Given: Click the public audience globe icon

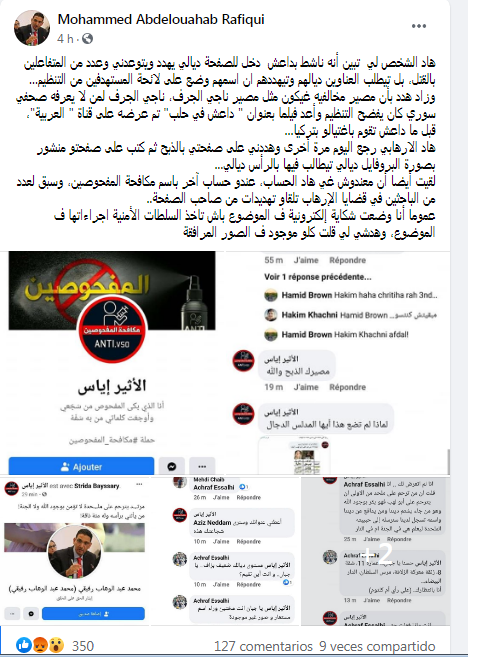Looking at the screenshot, I should [87, 39].
